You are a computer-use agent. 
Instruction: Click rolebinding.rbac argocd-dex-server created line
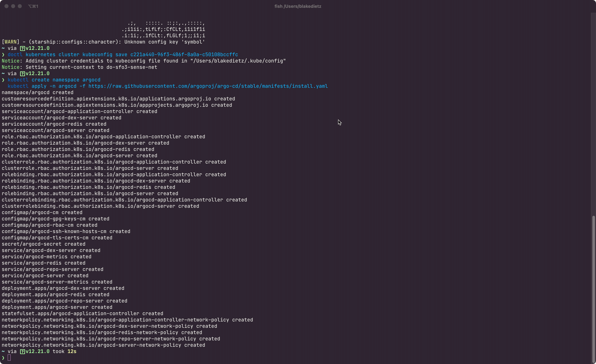coord(96,181)
